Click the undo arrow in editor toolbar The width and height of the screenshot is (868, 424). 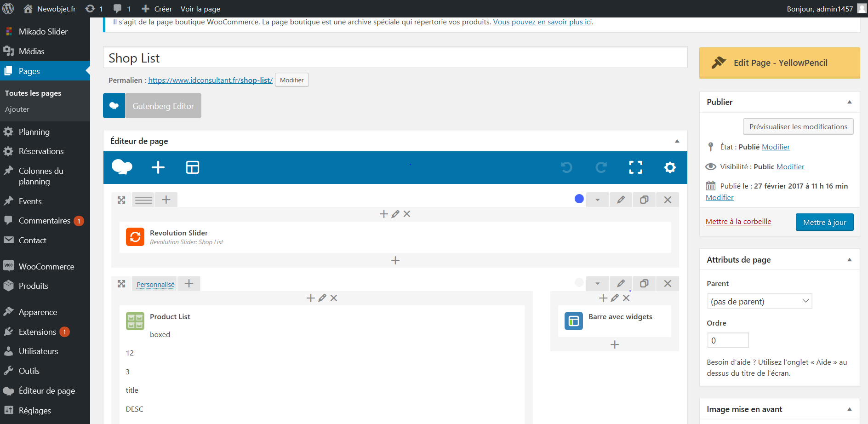[x=566, y=167]
